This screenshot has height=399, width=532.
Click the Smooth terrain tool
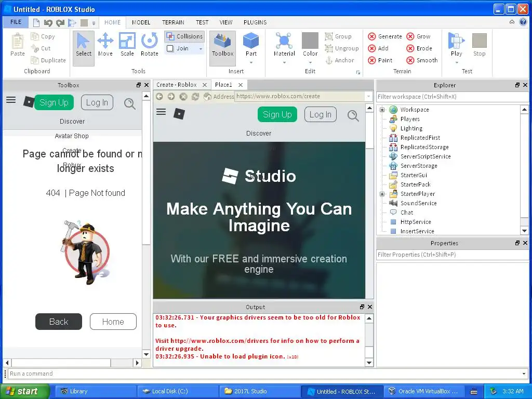[422, 60]
